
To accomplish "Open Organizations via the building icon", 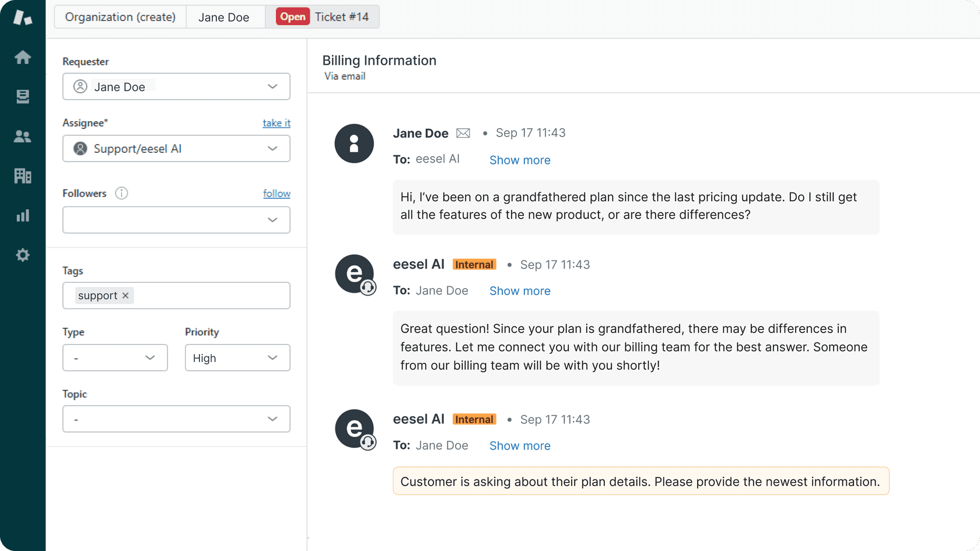I will pos(22,176).
